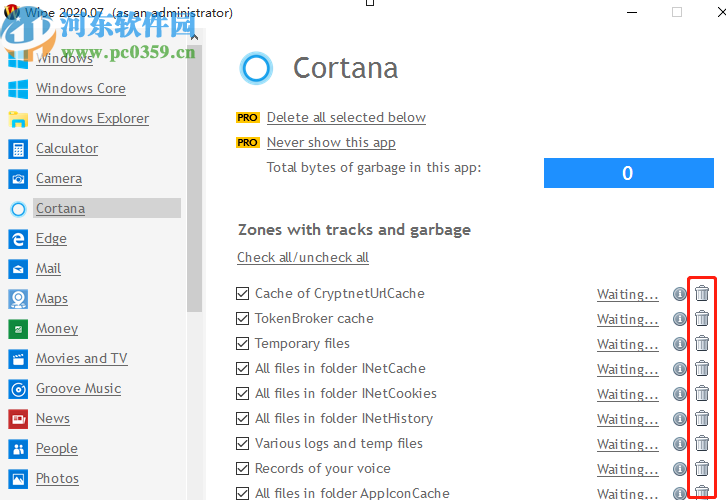Select Photos in the sidebar list
The image size is (726, 500).
click(57, 478)
